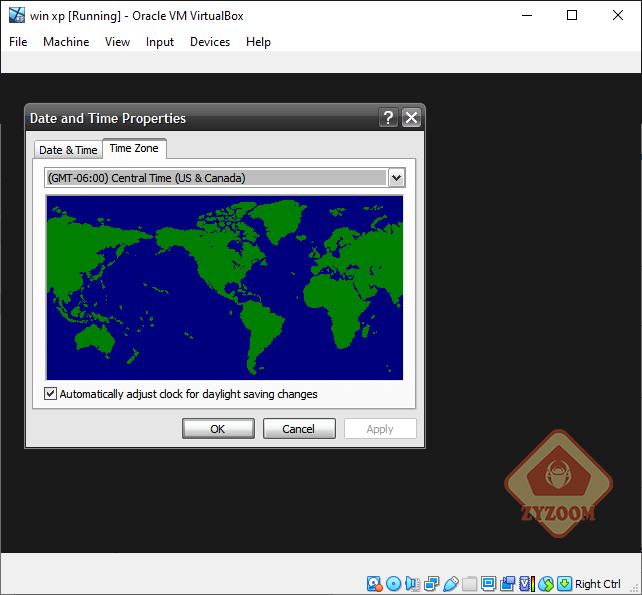Click the optical disk indicator icon
The image size is (642, 595).
pyautogui.click(x=393, y=584)
